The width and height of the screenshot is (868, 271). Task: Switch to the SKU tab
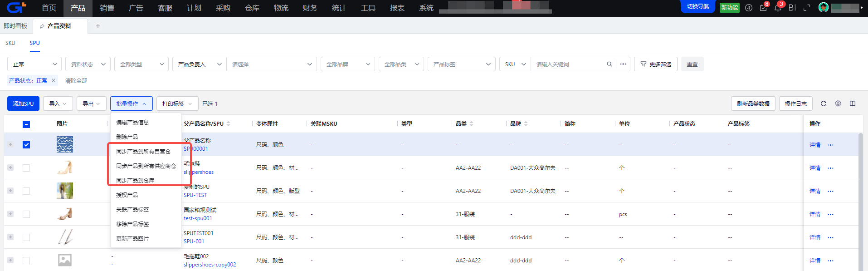coord(10,43)
